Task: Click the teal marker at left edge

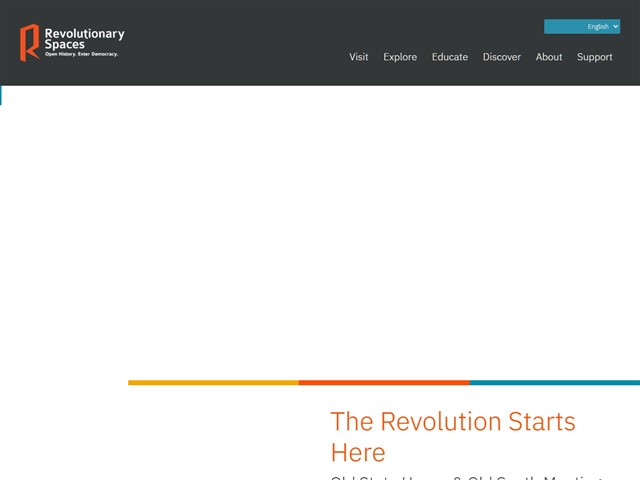Action: click(x=1, y=96)
